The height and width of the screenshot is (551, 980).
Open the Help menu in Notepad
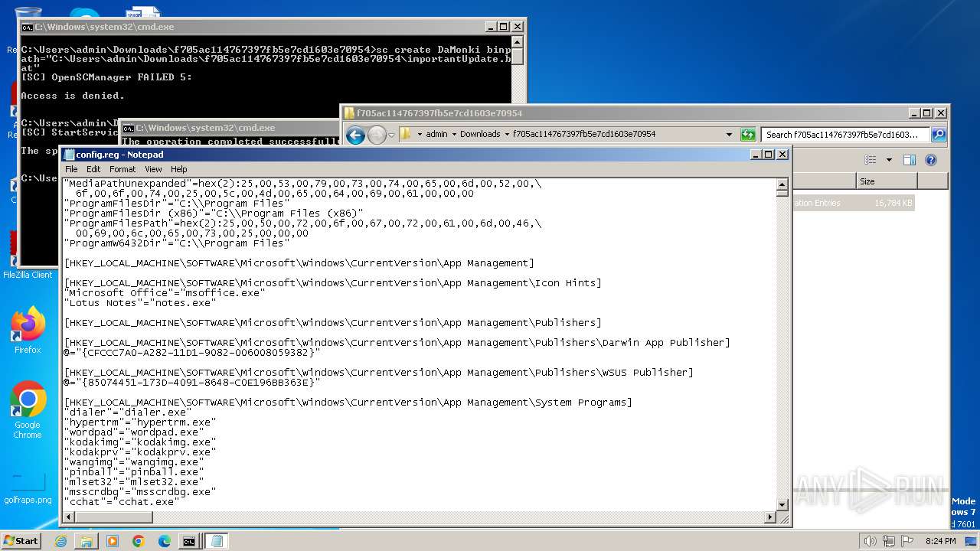coord(178,169)
